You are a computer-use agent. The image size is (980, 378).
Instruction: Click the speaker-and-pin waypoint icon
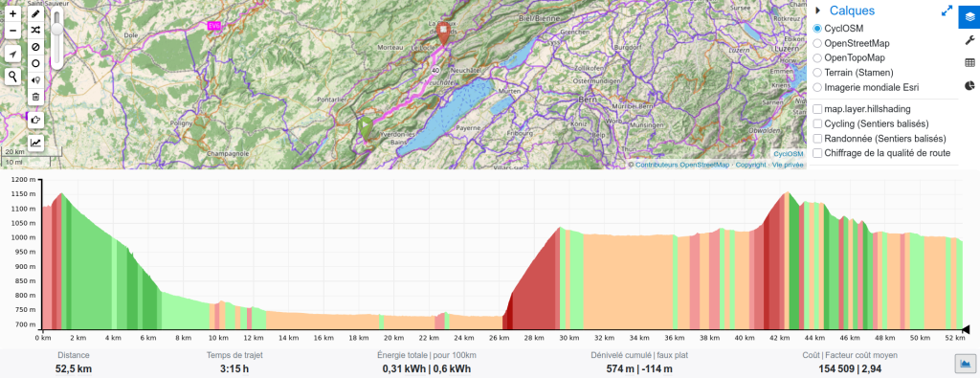tap(35, 79)
